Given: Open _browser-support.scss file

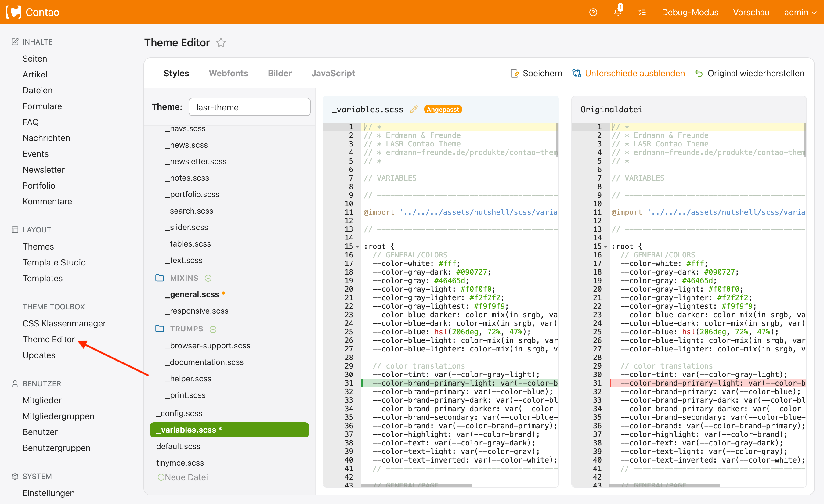Looking at the screenshot, I should click(x=208, y=346).
